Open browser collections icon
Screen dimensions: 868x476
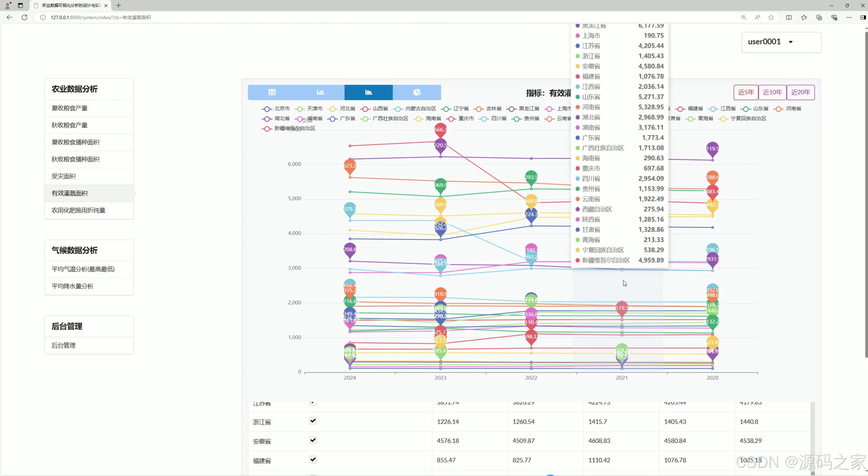pyautogui.click(x=819, y=18)
